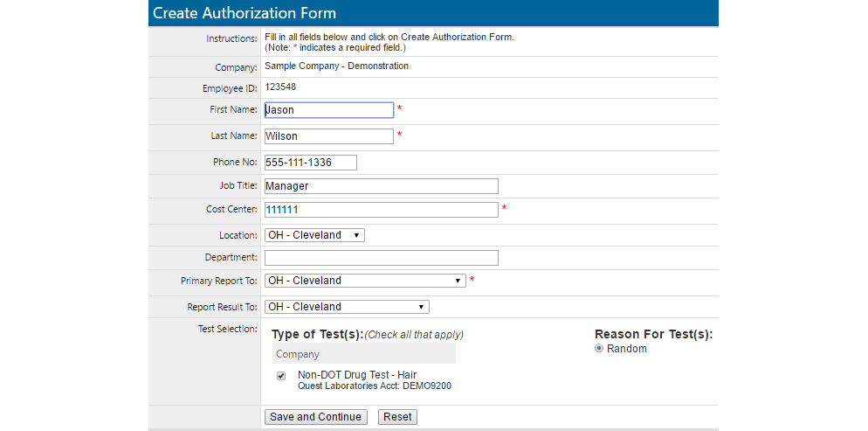This screenshot has height=431, width=868.
Task: Click the Sample Company - Demonstration text
Action: coord(336,66)
